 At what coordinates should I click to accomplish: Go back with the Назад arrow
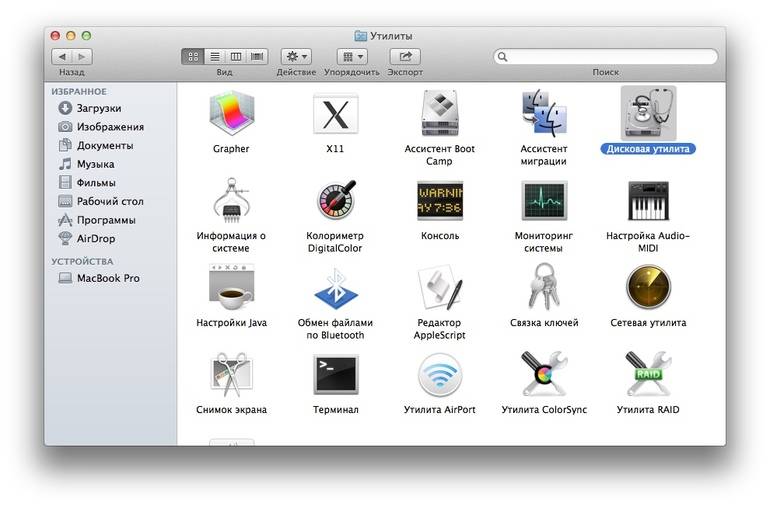point(61,57)
